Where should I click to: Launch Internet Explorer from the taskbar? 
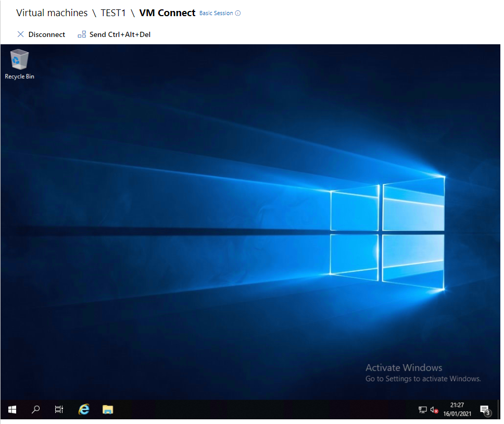tap(83, 409)
